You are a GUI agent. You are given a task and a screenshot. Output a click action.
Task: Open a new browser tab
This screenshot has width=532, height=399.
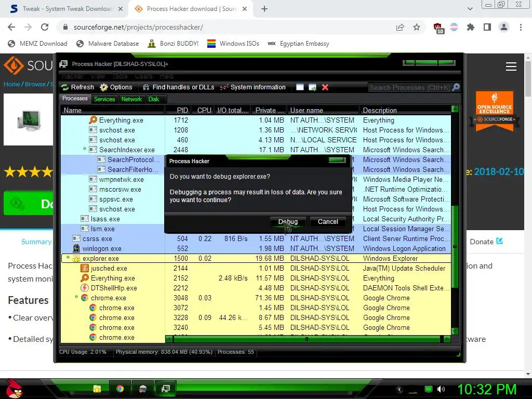coord(264,9)
